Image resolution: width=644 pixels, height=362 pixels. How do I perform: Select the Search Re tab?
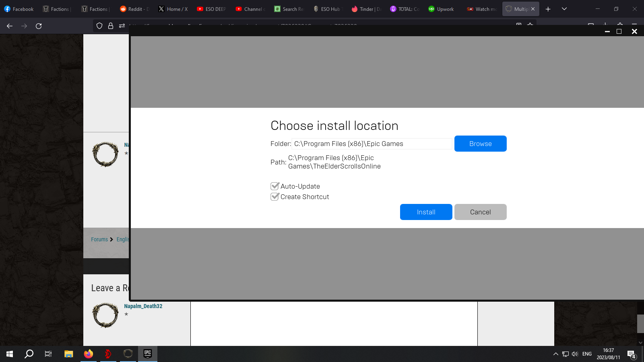[x=289, y=9]
